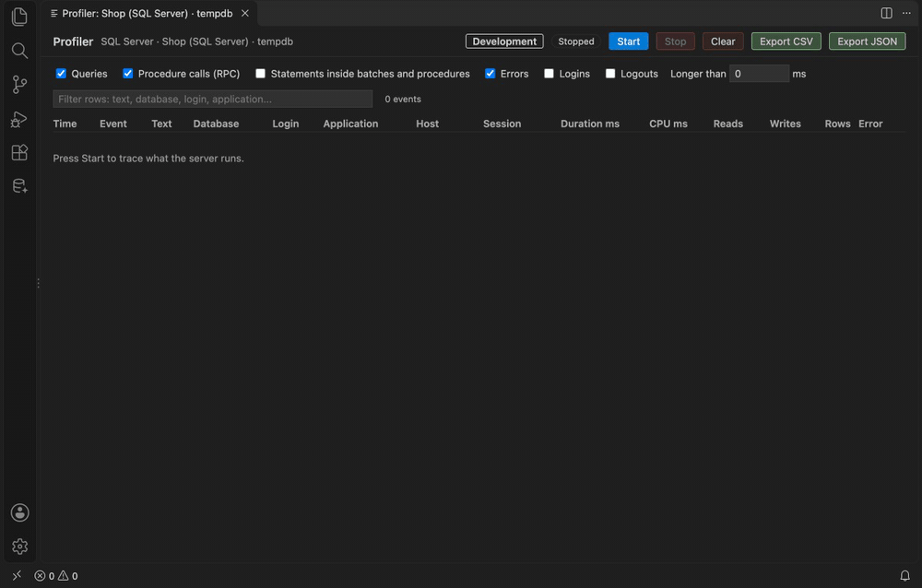Open the Search view icon
The image size is (922, 588).
pos(19,51)
